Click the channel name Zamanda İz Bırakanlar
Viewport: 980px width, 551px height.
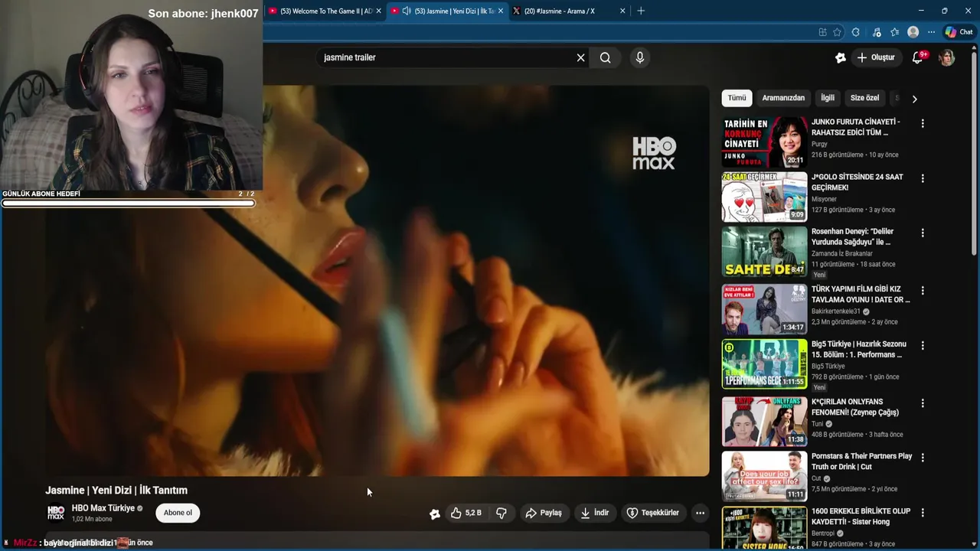coord(841,253)
